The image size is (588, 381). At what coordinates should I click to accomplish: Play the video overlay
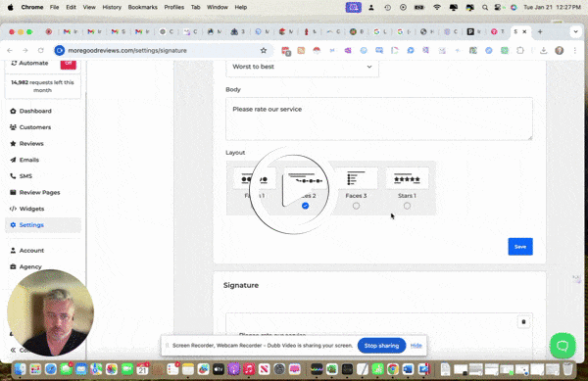(294, 190)
